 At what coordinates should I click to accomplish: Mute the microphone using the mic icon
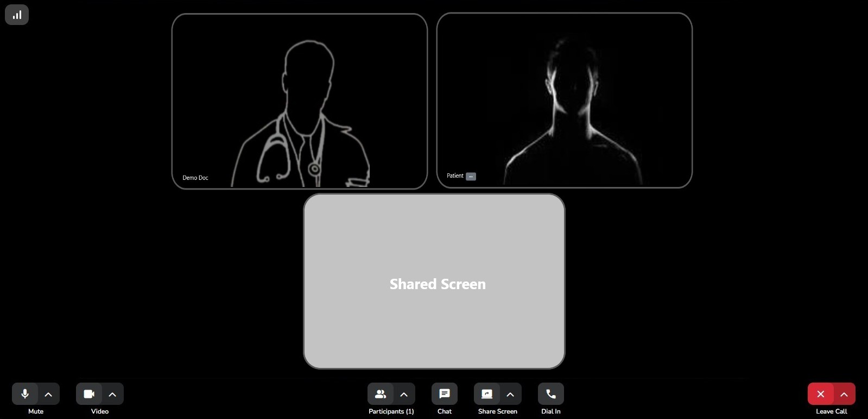tap(25, 394)
